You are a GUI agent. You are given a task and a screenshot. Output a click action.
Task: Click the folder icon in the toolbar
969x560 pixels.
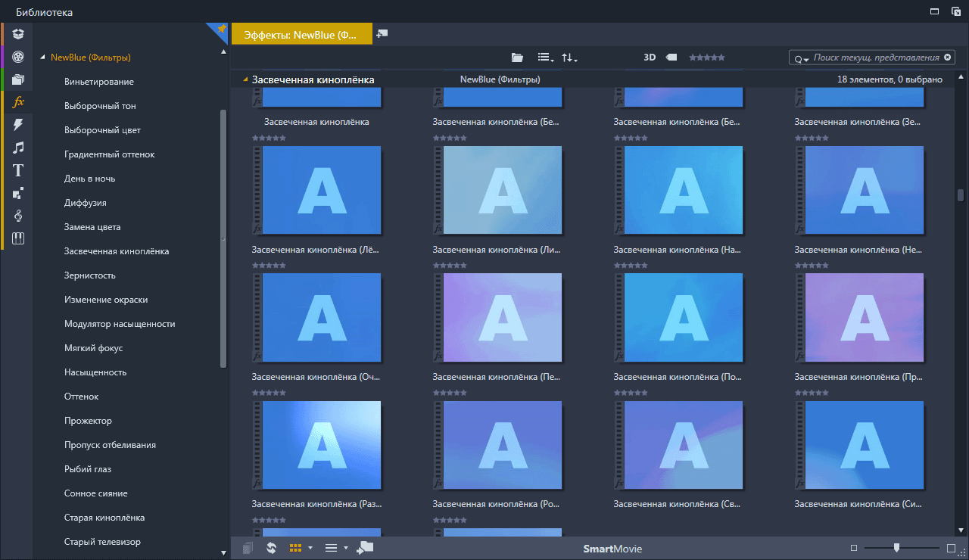517,58
